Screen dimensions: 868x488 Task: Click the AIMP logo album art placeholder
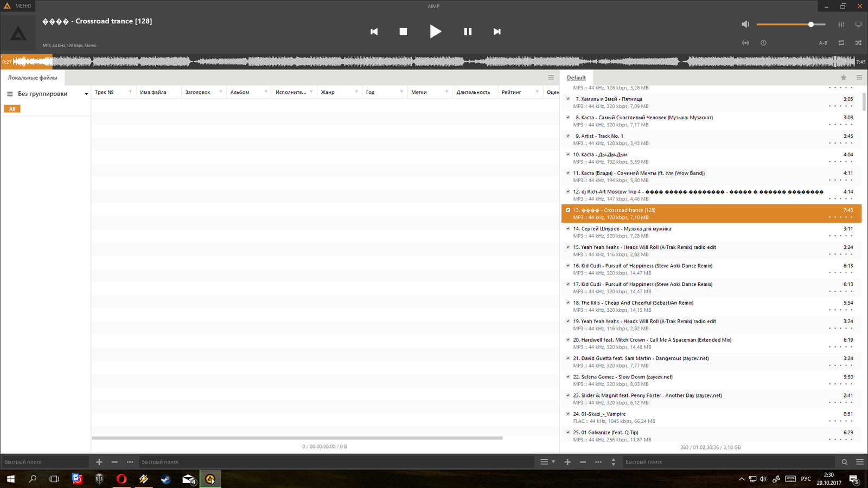pos(18,34)
